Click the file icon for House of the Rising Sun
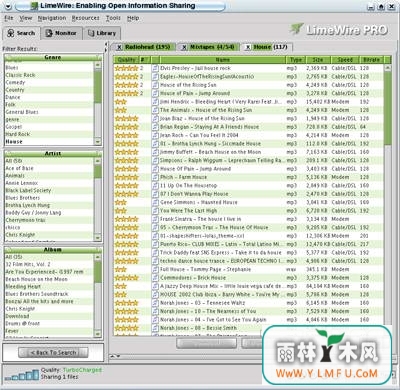Viewport: 400px width, 390px height. coord(155,85)
